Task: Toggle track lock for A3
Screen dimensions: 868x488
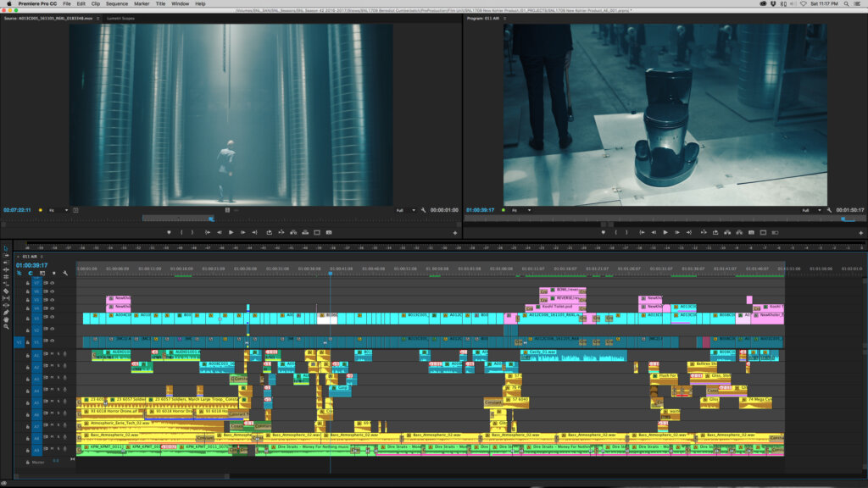Action: (28, 379)
